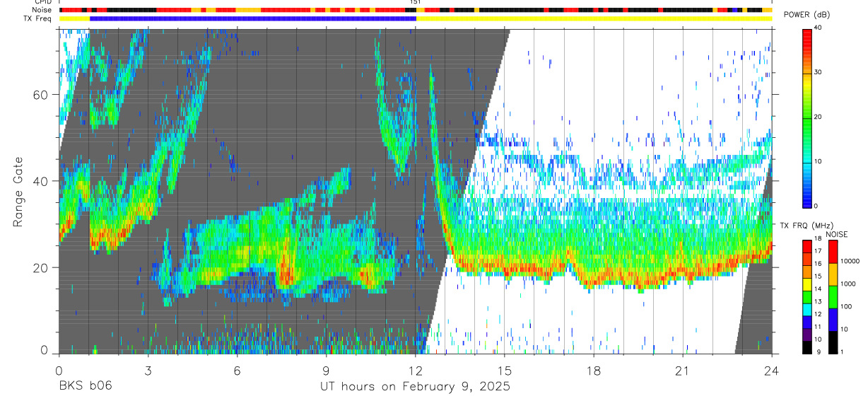Click the 18 label in the TX FRQ legend

point(818,240)
